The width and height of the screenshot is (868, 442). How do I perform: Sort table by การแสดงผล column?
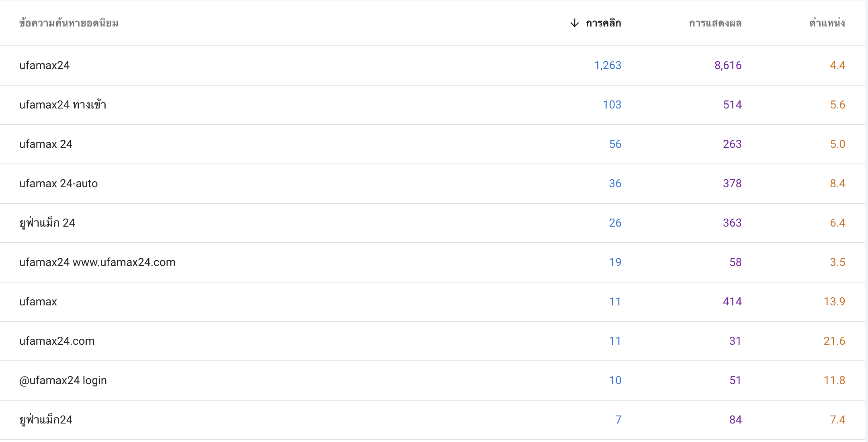(715, 23)
